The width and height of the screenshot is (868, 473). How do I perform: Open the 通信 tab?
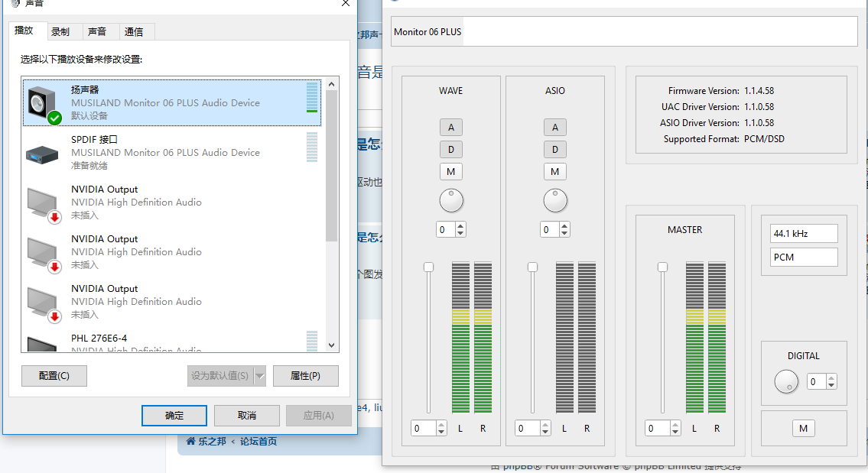(134, 31)
